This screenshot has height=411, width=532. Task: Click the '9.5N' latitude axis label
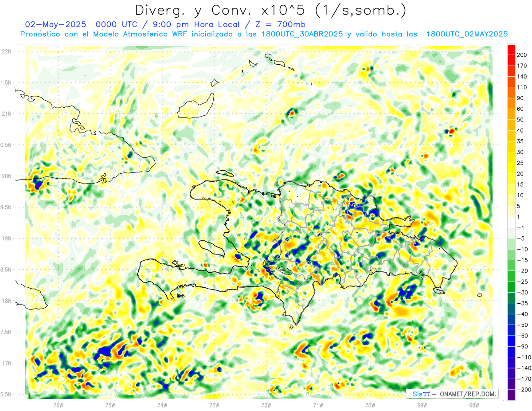[7, 207]
